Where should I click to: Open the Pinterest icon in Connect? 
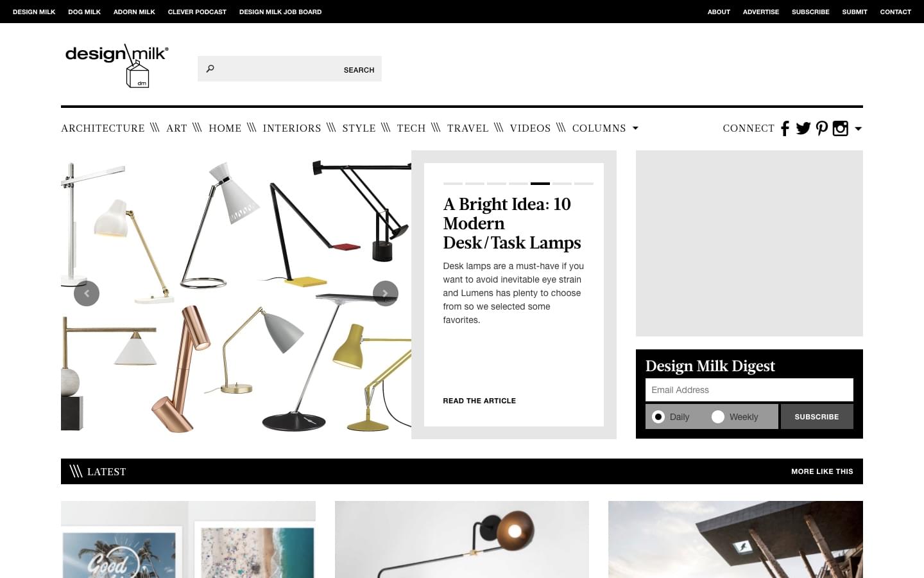[x=822, y=128]
